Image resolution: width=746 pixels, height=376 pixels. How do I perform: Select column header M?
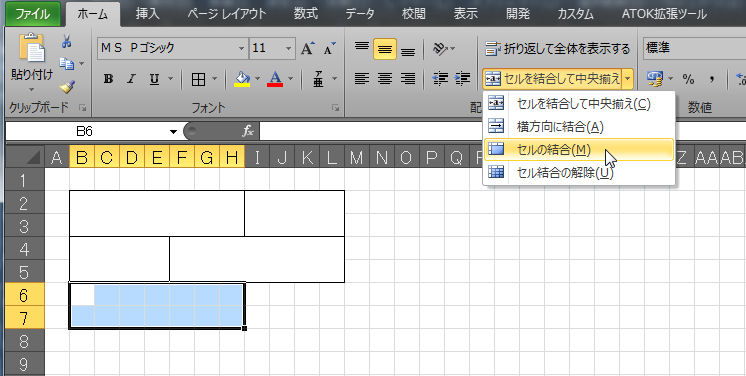pos(356,157)
